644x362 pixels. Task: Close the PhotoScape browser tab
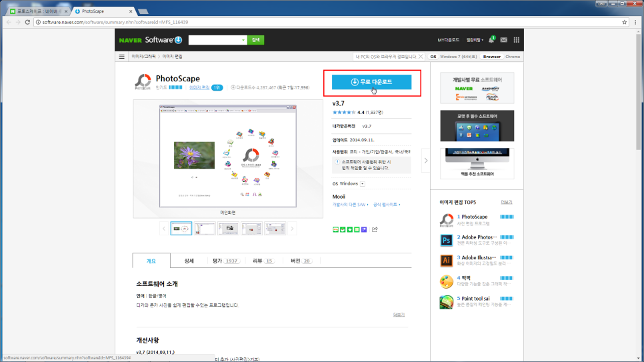[x=131, y=11]
